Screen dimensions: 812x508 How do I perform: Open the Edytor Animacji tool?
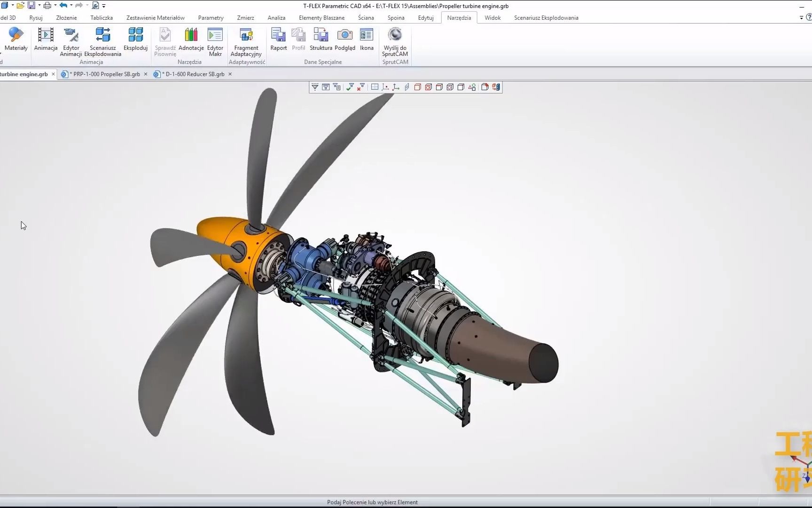pos(71,42)
